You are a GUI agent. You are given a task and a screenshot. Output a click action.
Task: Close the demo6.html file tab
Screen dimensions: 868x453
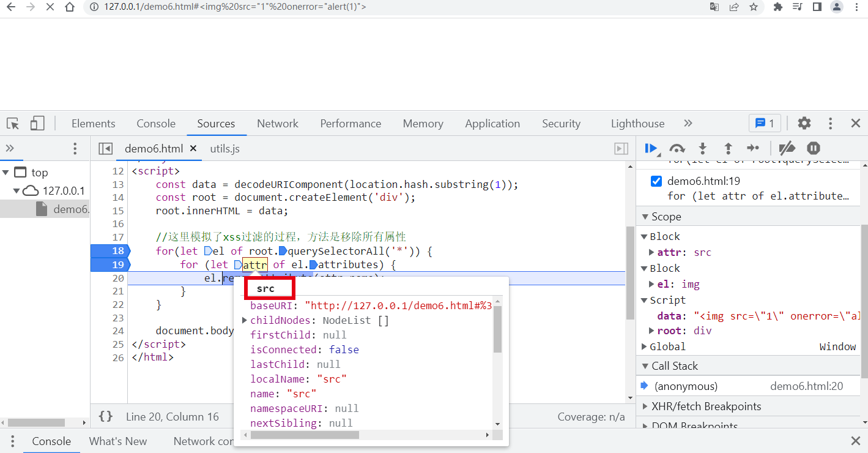193,148
